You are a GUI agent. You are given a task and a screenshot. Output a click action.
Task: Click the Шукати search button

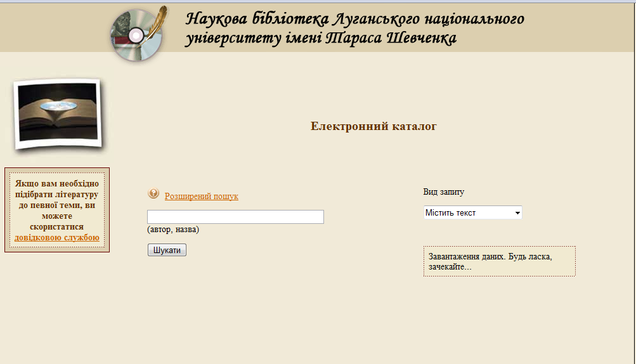[167, 250]
